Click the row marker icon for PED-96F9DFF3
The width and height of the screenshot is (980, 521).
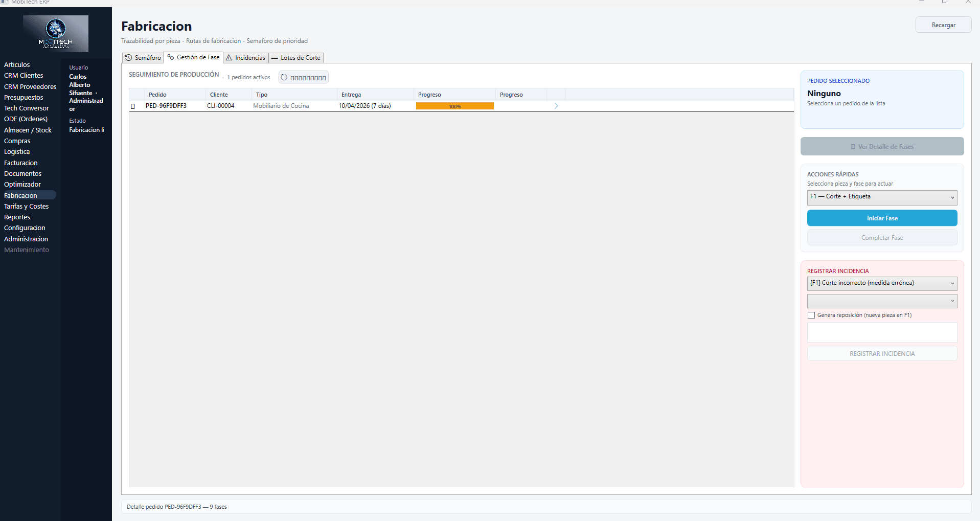click(x=133, y=106)
